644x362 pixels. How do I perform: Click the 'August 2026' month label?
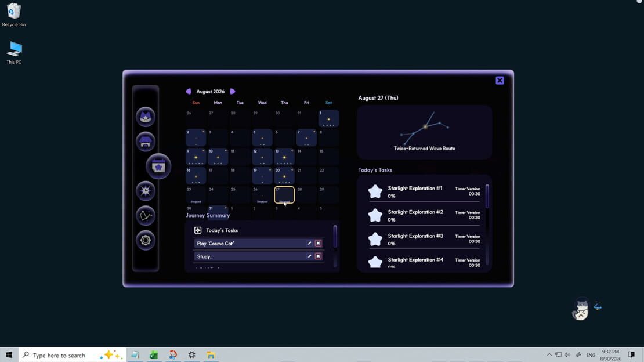(x=210, y=91)
